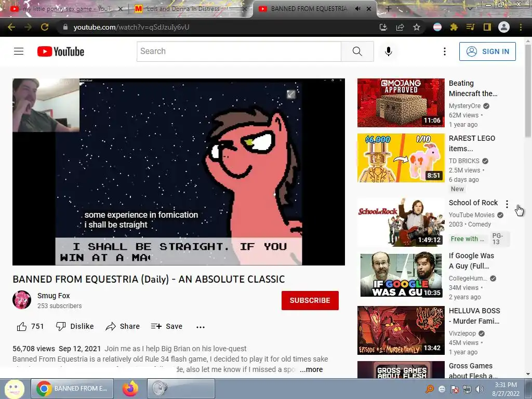Mute the tab via speaker icon
This screenshot has height=399, width=532.
point(357,9)
